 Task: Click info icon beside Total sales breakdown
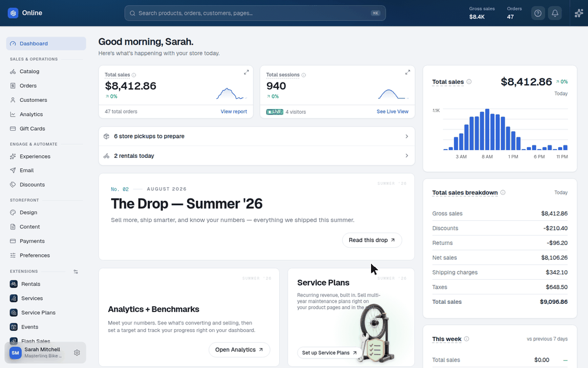point(503,193)
